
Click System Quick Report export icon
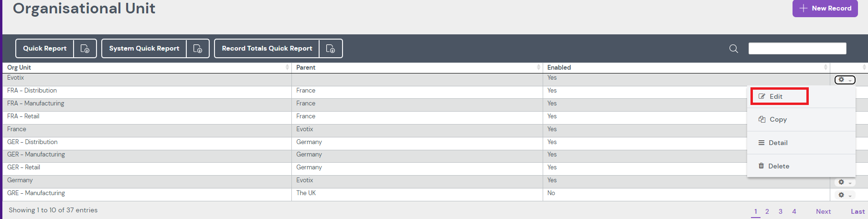[x=198, y=49]
